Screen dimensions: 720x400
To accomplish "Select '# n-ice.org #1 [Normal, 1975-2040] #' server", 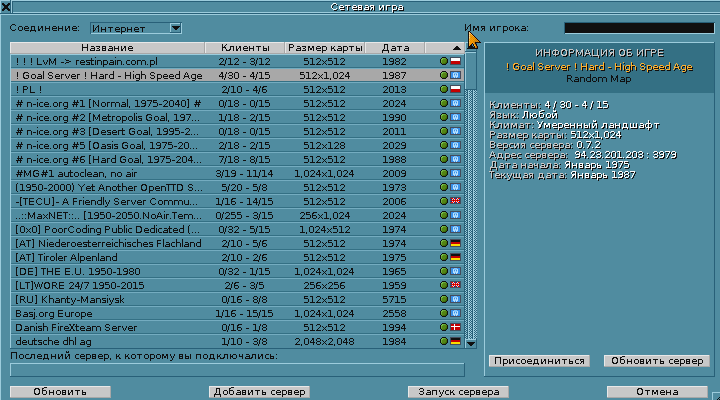I will click(237, 103).
